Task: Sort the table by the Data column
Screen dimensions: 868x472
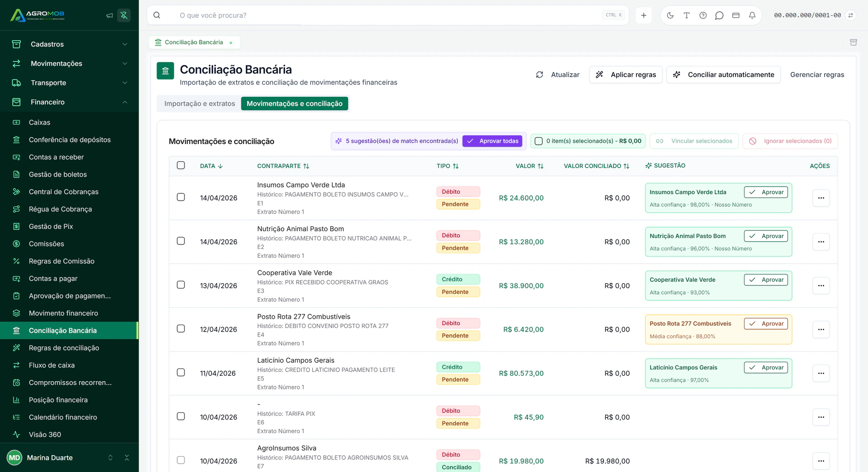Action: tap(212, 166)
